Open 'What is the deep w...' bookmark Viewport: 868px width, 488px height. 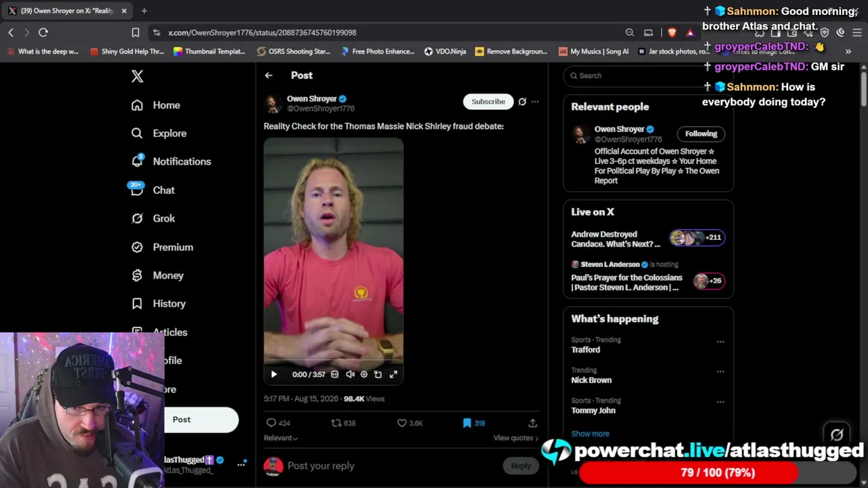coord(43,52)
